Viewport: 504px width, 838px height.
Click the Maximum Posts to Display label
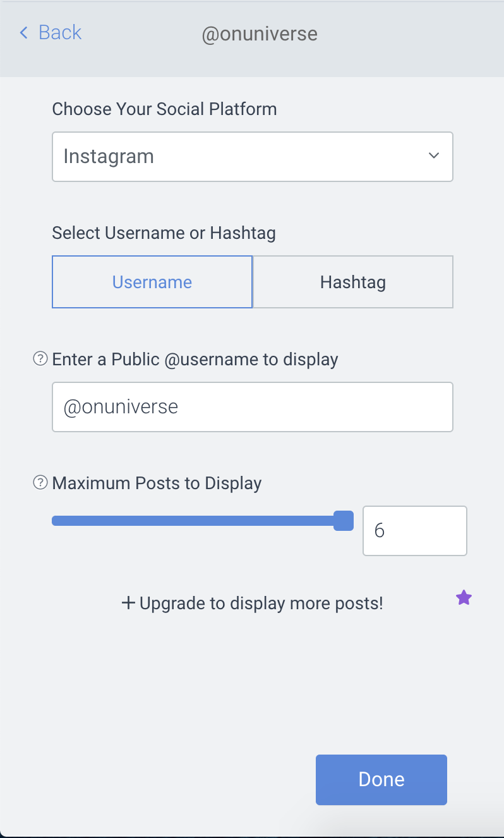click(x=157, y=483)
